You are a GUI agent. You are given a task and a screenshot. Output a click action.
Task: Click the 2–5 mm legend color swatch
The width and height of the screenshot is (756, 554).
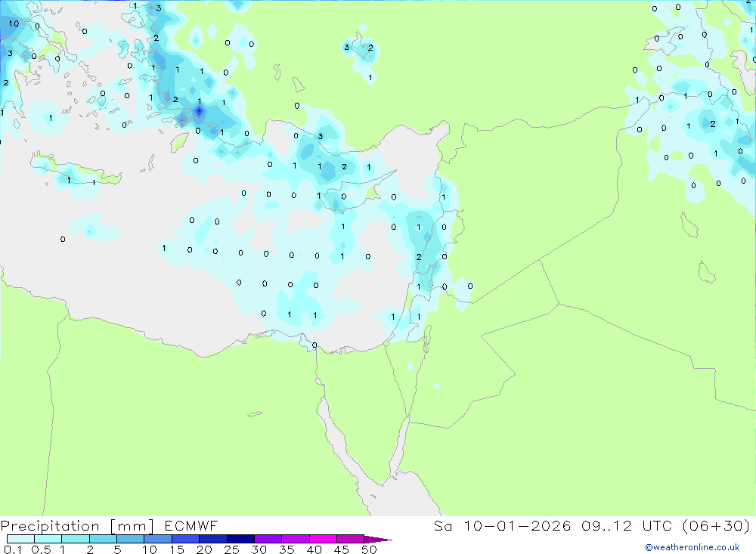point(103,539)
